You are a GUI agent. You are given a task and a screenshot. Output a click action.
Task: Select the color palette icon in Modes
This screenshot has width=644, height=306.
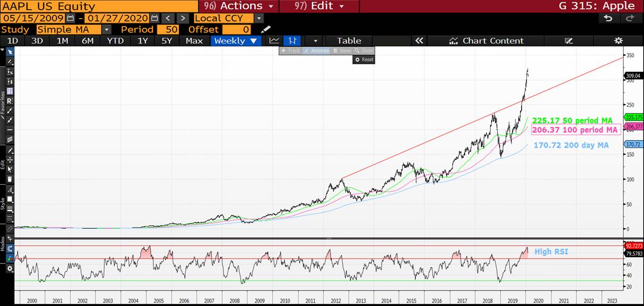pyautogui.click(x=10, y=259)
